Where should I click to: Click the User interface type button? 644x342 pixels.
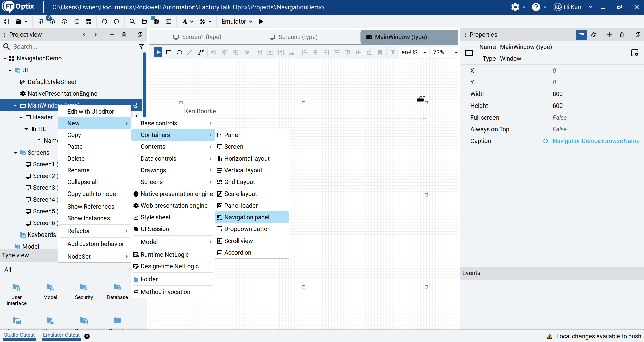(17, 294)
